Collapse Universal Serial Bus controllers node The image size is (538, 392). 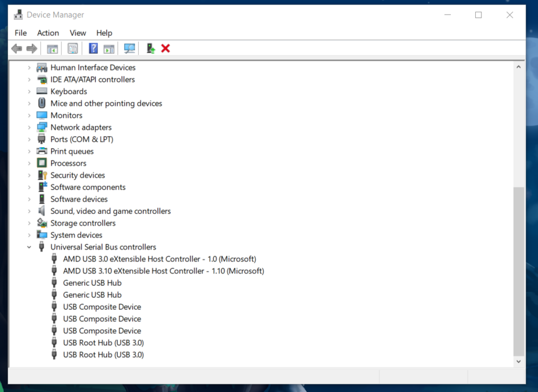click(29, 247)
